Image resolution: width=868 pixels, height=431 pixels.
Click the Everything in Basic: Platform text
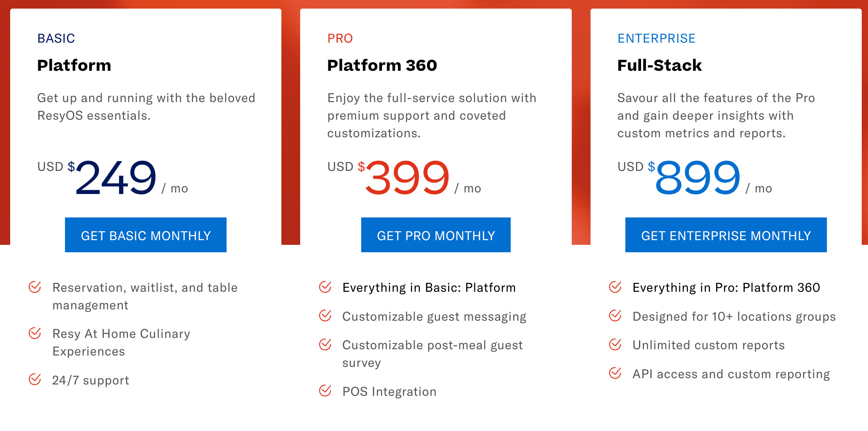429,287
